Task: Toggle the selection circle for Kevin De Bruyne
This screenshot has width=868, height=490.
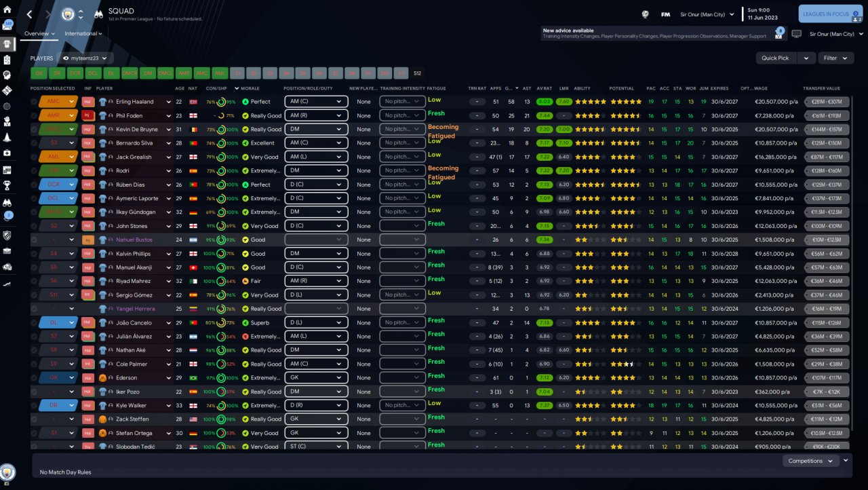Action: point(34,129)
